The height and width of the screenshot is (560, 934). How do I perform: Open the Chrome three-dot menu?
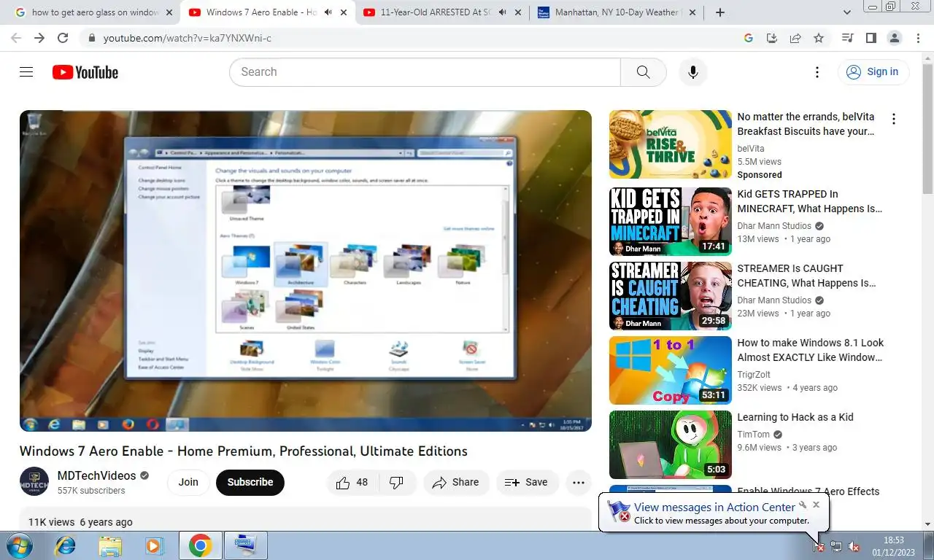click(x=917, y=38)
